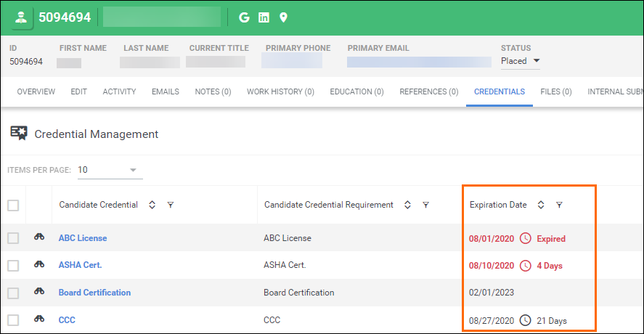Switch to the Education (0) tab

(x=357, y=91)
